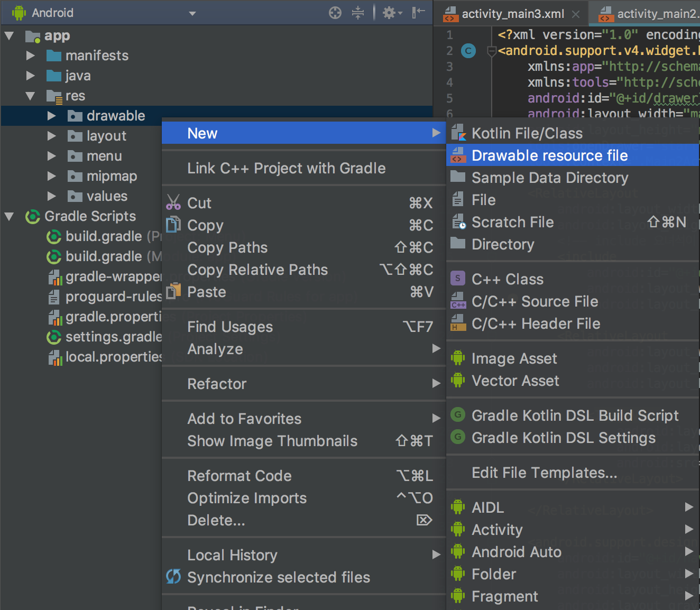The width and height of the screenshot is (700, 610).
Task: Collapse the app module tree node
Action: pyautogui.click(x=9, y=36)
